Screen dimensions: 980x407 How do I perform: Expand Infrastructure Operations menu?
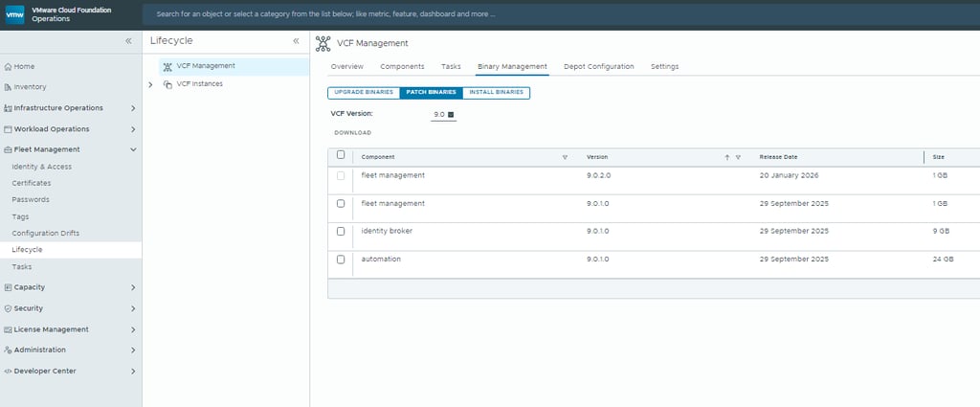133,108
